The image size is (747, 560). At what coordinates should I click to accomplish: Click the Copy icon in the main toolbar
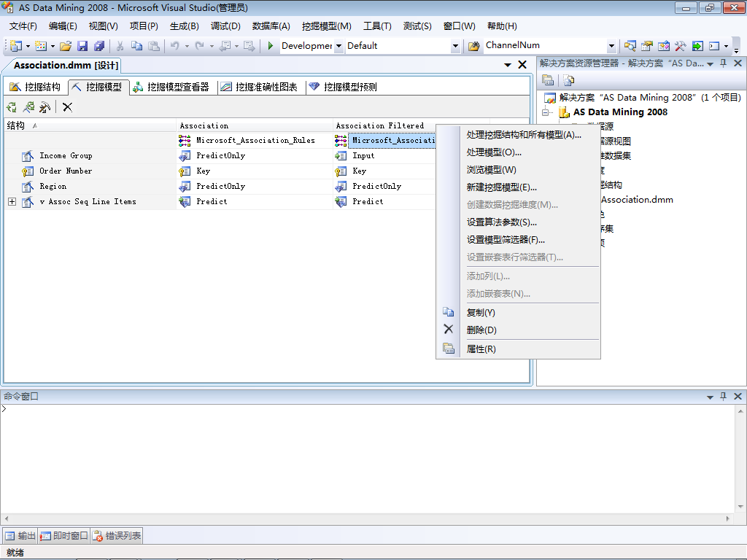pos(136,46)
